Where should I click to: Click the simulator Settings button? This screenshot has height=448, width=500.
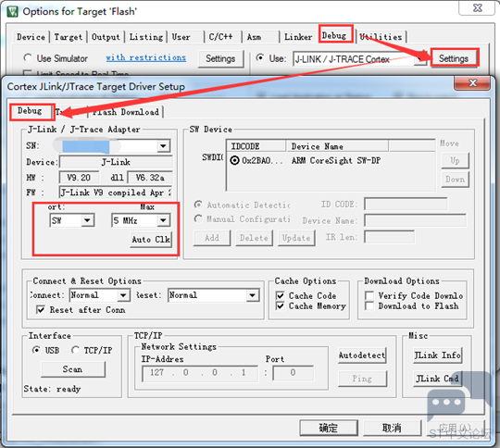coord(220,58)
